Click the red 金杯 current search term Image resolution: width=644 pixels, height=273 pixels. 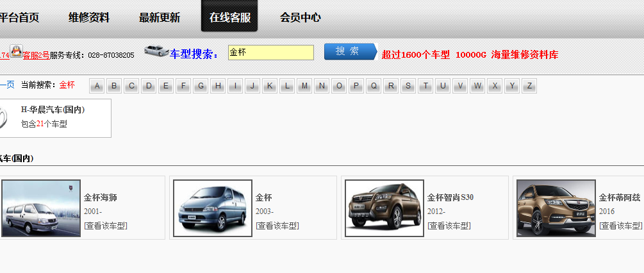(x=67, y=85)
